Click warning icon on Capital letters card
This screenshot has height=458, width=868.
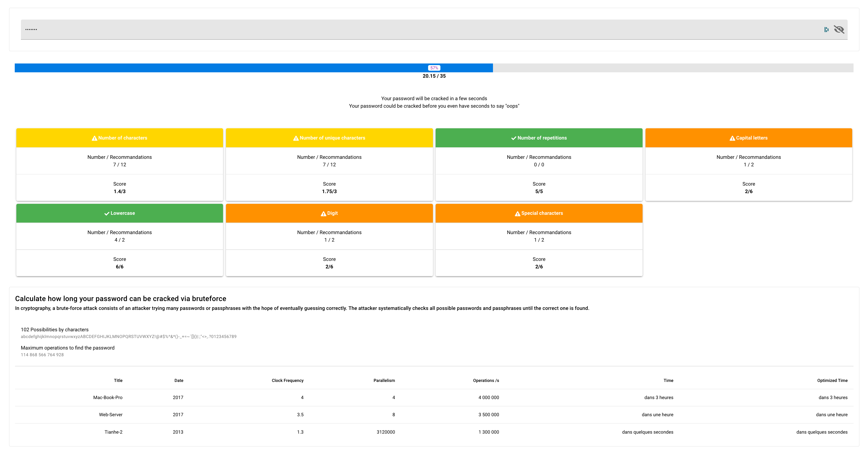[732, 138]
